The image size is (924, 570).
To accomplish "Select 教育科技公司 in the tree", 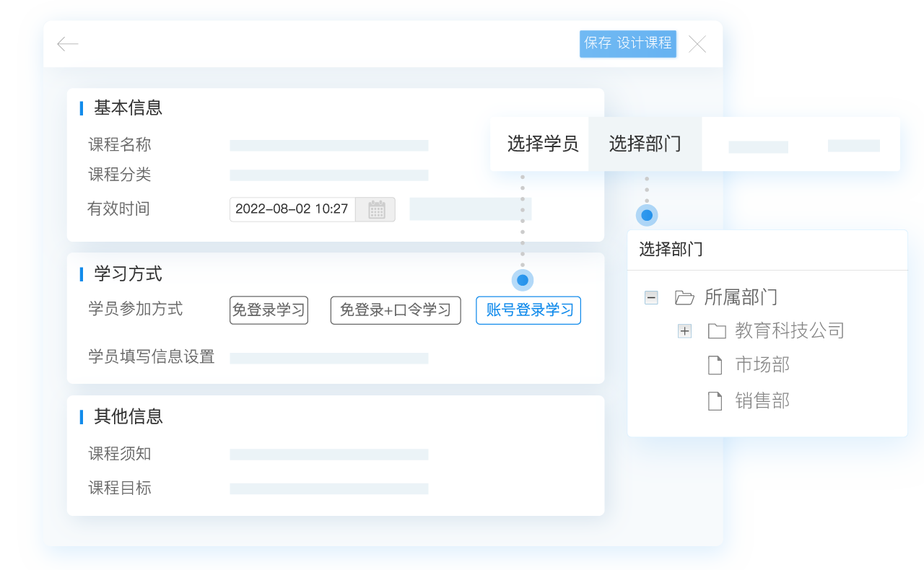I will click(790, 331).
